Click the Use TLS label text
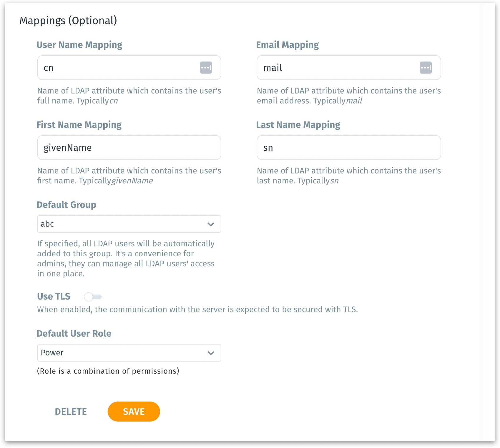The image size is (500, 448). tap(54, 296)
